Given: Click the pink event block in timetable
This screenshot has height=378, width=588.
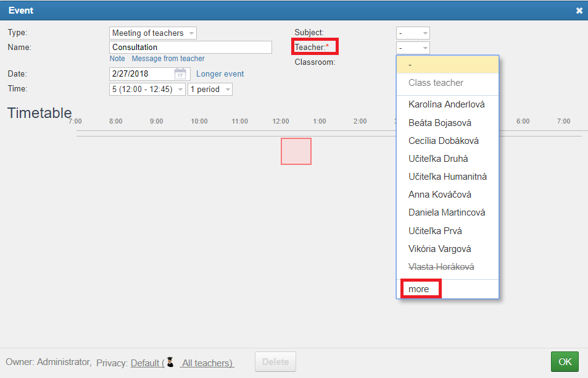Looking at the screenshot, I should point(296,151).
